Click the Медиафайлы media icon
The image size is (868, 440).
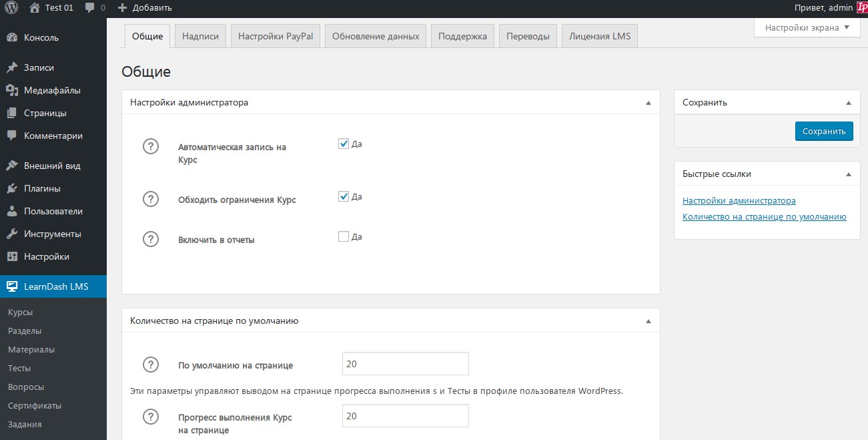coord(12,90)
